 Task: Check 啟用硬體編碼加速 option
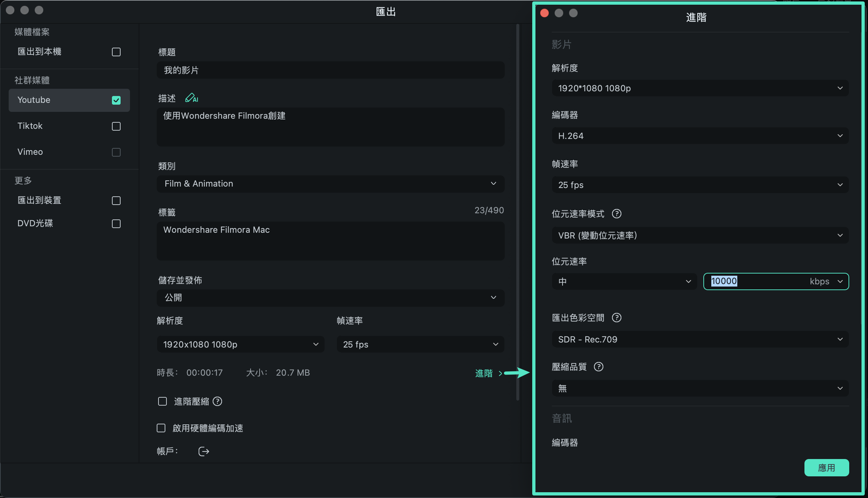click(x=161, y=428)
